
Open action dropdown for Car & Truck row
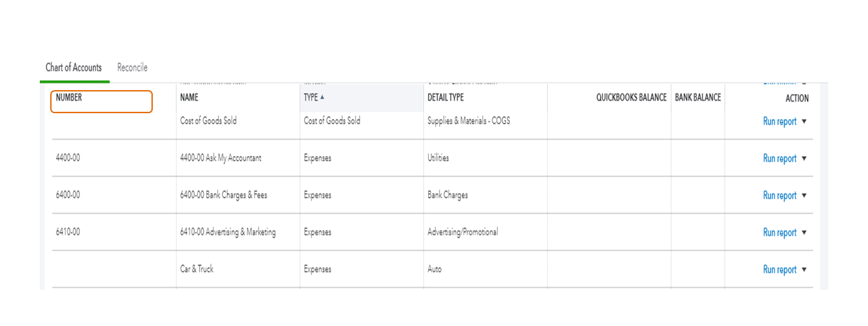[x=804, y=270]
